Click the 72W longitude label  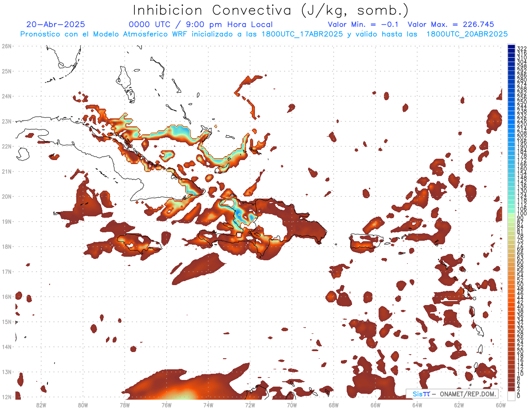[x=250, y=404]
